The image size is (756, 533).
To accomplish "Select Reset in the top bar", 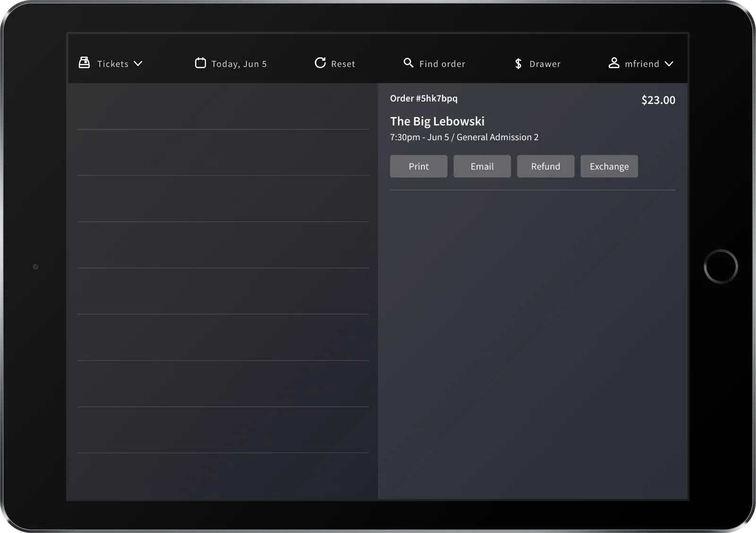I will tap(343, 64).
